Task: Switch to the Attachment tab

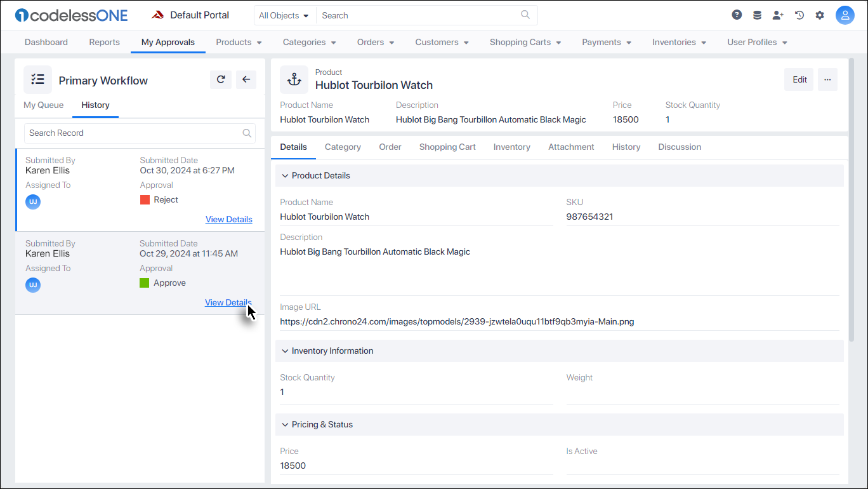Action: click(571, 147)
